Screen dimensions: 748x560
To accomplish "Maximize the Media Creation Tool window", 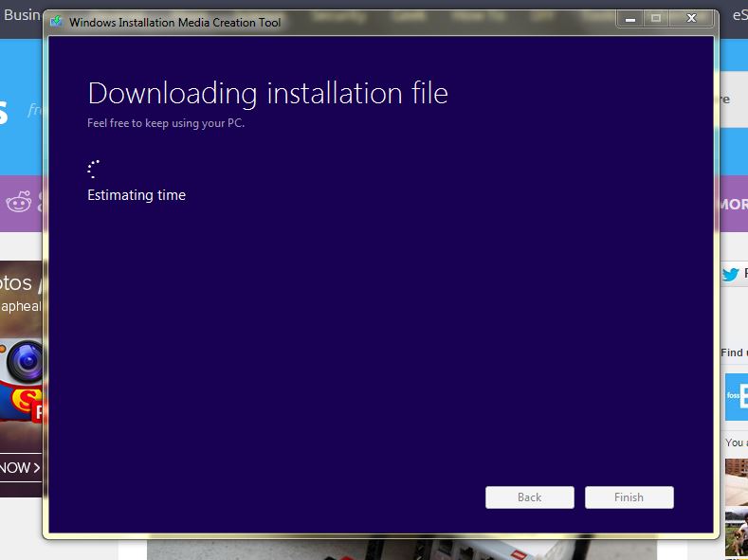I will (x=655, y=19).
